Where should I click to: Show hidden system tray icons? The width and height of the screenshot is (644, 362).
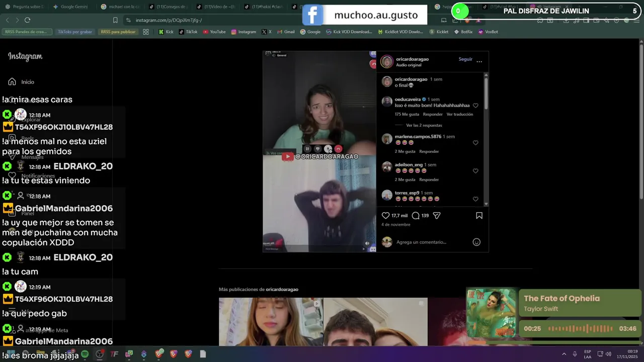point(564,354)
